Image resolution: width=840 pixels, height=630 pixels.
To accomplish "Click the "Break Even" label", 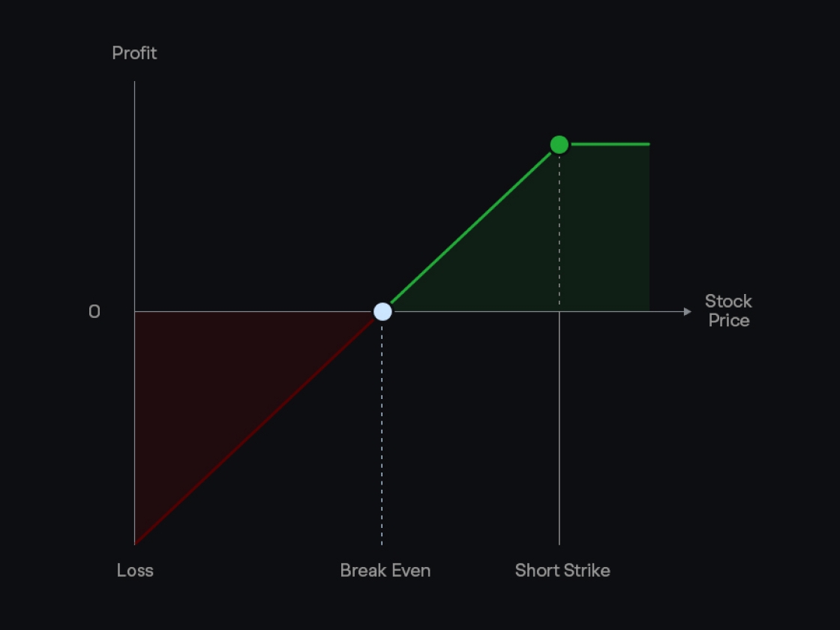I will [385, 571].
